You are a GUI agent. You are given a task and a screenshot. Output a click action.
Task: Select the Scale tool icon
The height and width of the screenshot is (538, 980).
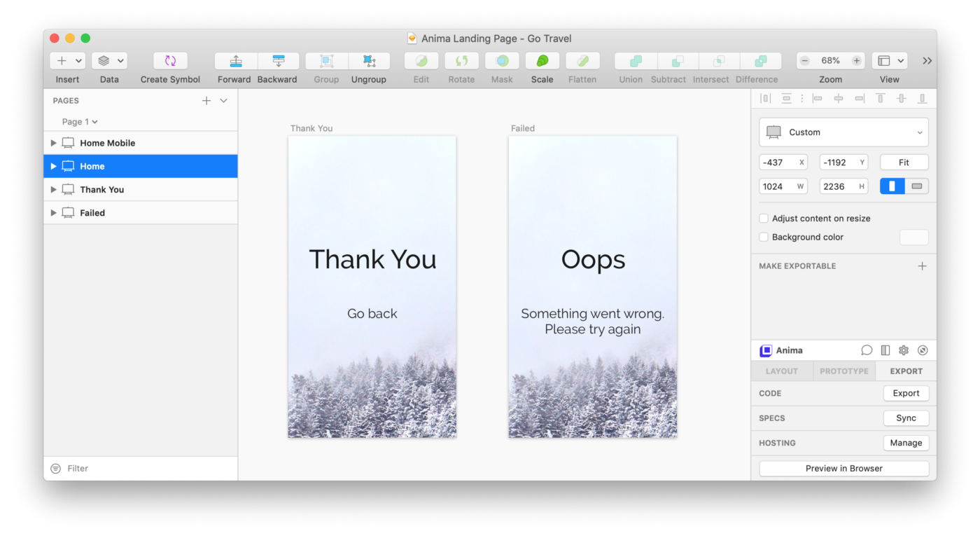(542, 61)
